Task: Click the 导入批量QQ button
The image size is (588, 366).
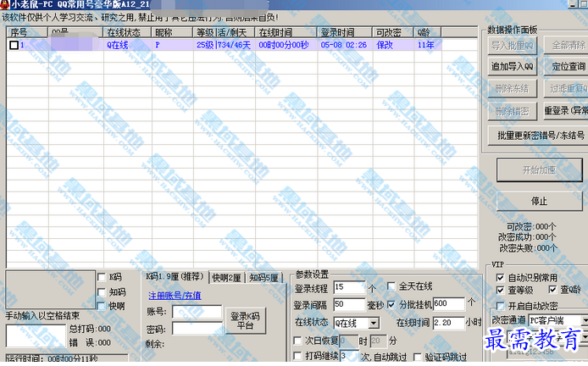Action: tap(513, 46)
